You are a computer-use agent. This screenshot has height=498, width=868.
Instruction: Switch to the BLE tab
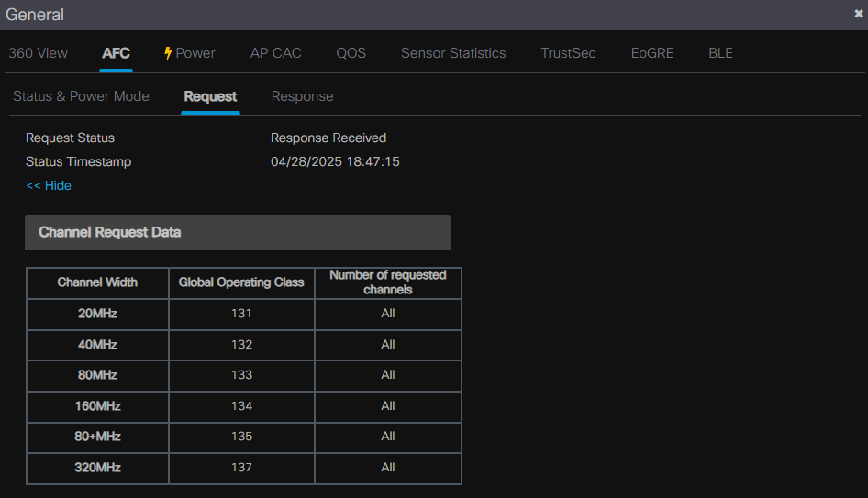(x=720, y=53)
